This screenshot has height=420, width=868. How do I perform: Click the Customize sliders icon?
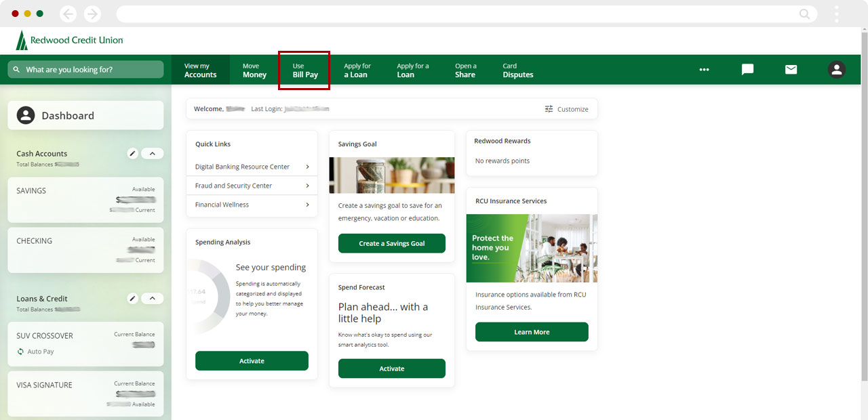coord(549,109)
